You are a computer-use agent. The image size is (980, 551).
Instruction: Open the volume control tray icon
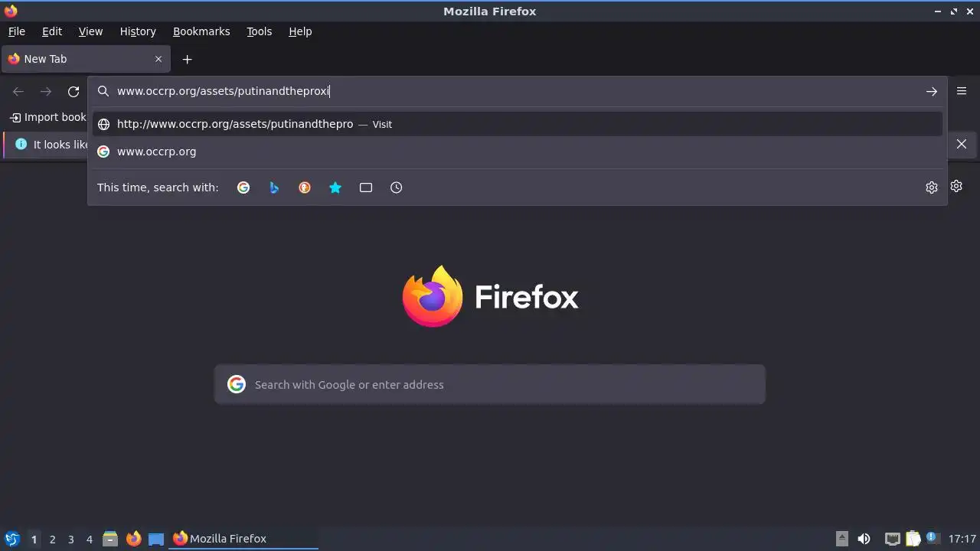864,539
